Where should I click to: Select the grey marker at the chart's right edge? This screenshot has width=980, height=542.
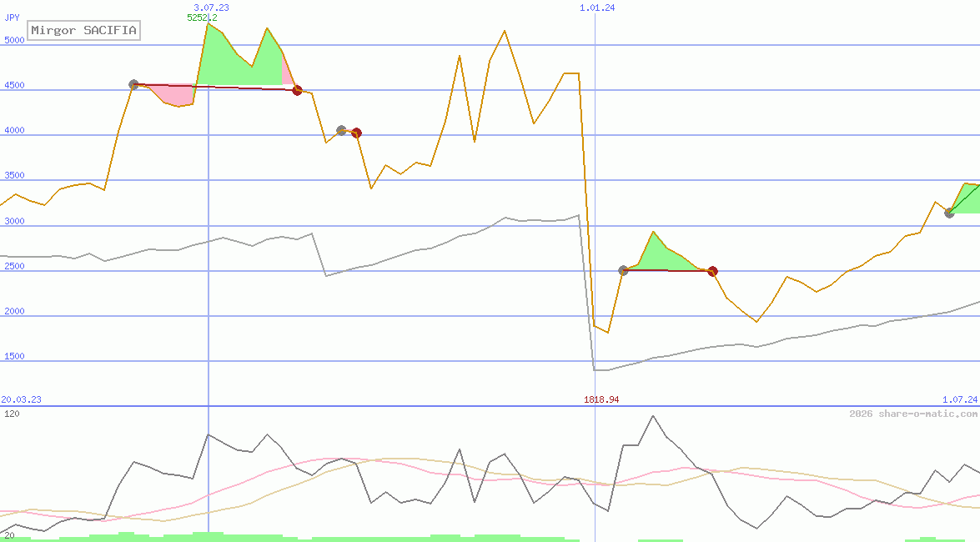tap(949, 213)
